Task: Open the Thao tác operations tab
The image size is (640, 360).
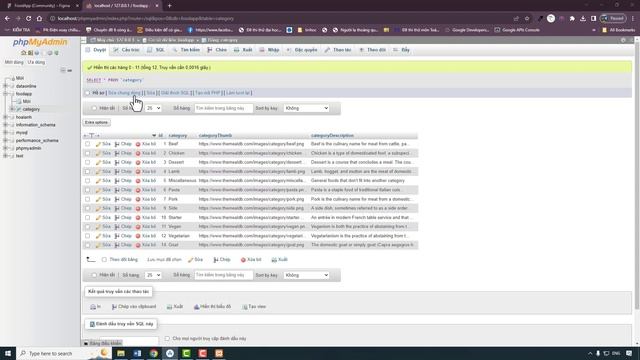Action: coord(338,50)
